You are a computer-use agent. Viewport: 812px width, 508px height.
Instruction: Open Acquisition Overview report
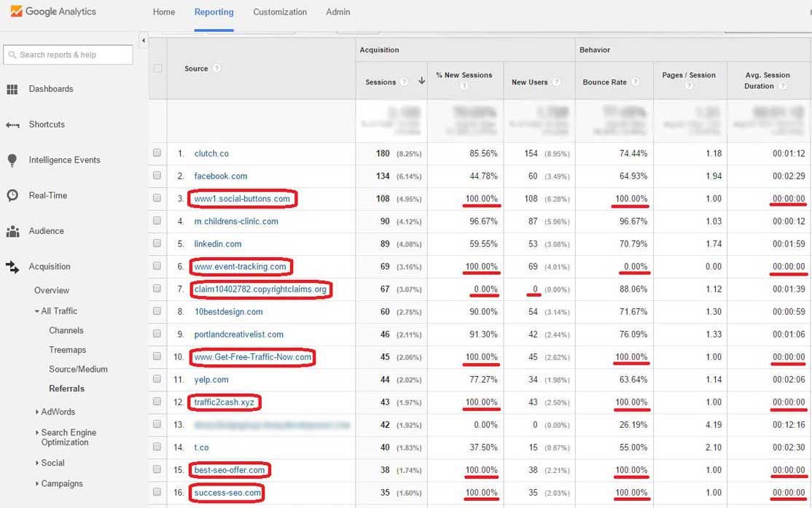click(52, 291)
